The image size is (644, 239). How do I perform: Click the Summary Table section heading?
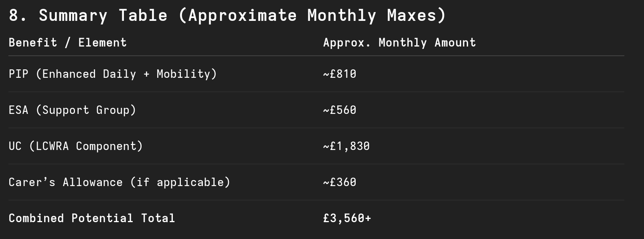point(227,16)
